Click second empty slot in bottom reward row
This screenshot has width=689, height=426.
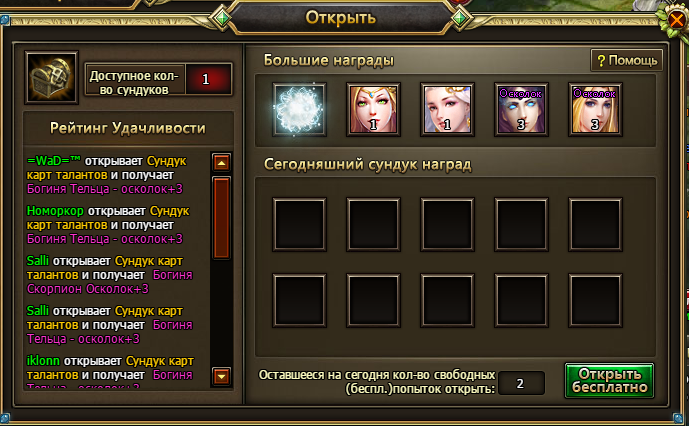373,301
